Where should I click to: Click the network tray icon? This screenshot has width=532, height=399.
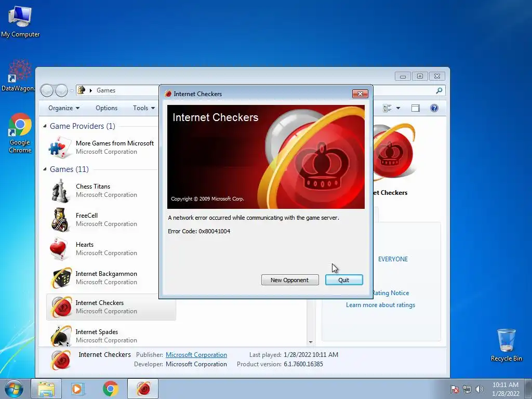[467, 389]
